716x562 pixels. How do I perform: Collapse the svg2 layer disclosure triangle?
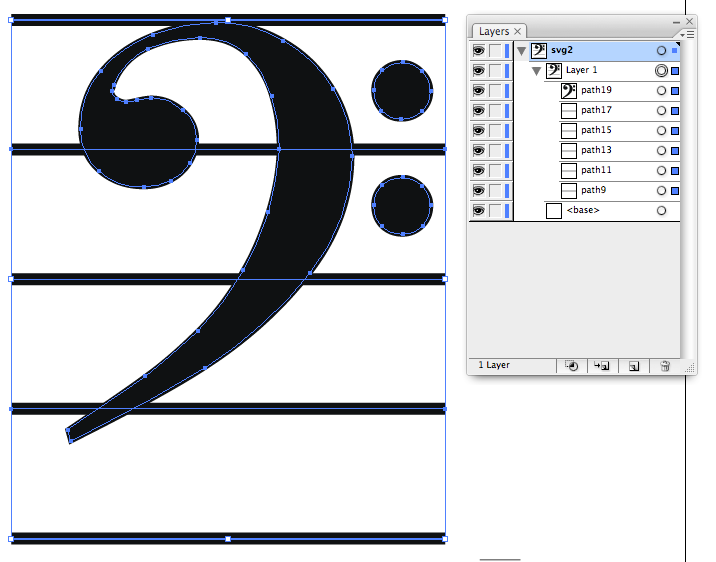(x=521, y=50)
